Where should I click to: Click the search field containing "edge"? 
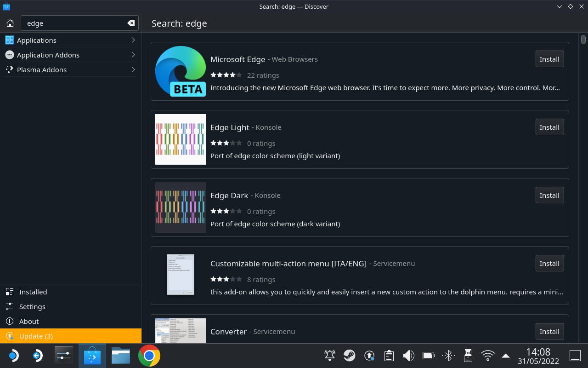pos(79,23)
